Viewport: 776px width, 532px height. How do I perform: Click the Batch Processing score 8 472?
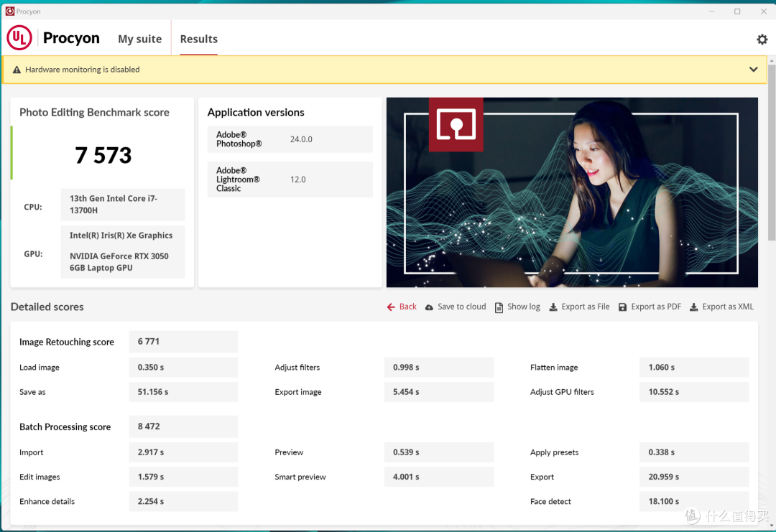coord(183,426)
